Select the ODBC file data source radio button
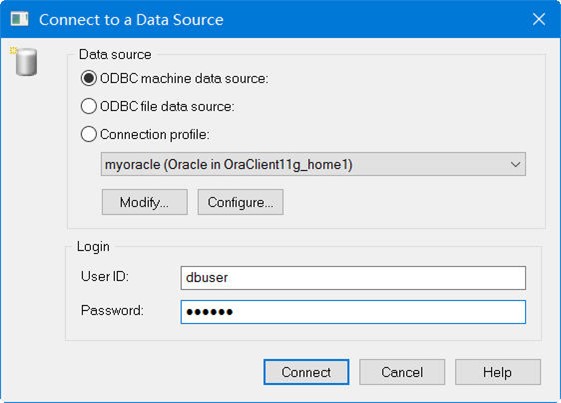The height and width of the screenshot is (403, 561). click(x=88, y=106)
